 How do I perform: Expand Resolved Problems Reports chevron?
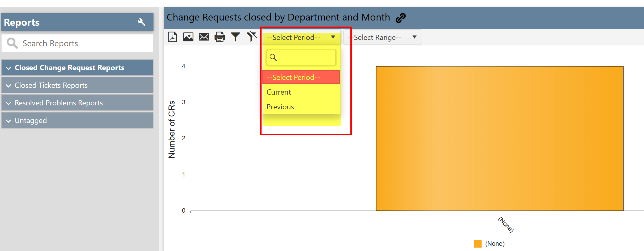click(x=9, y=103)
